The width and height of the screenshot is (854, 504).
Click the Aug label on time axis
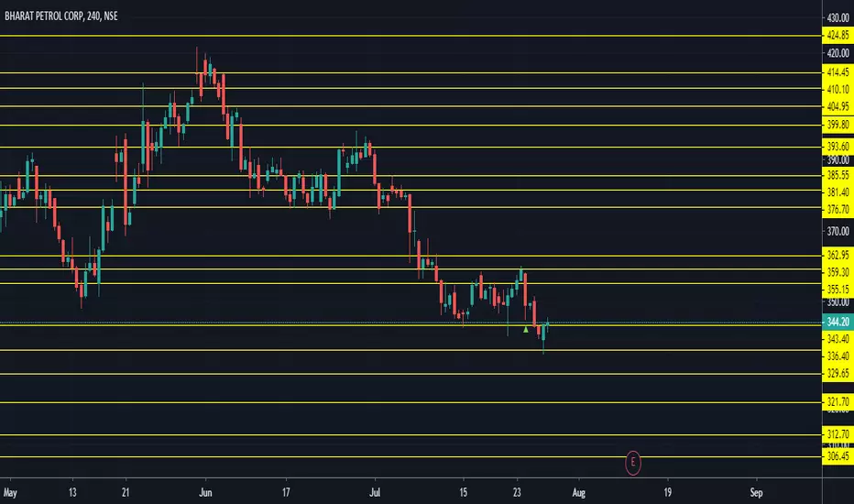[579, 493]
